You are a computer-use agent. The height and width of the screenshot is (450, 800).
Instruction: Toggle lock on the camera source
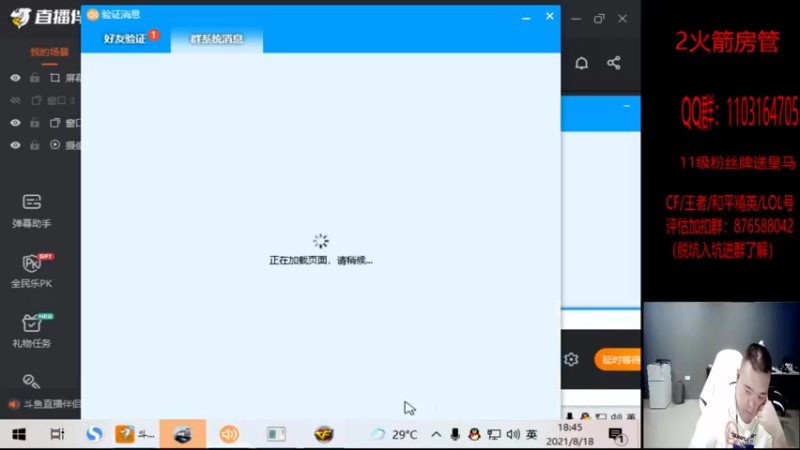pyautogui.click(x=34, y=145)
